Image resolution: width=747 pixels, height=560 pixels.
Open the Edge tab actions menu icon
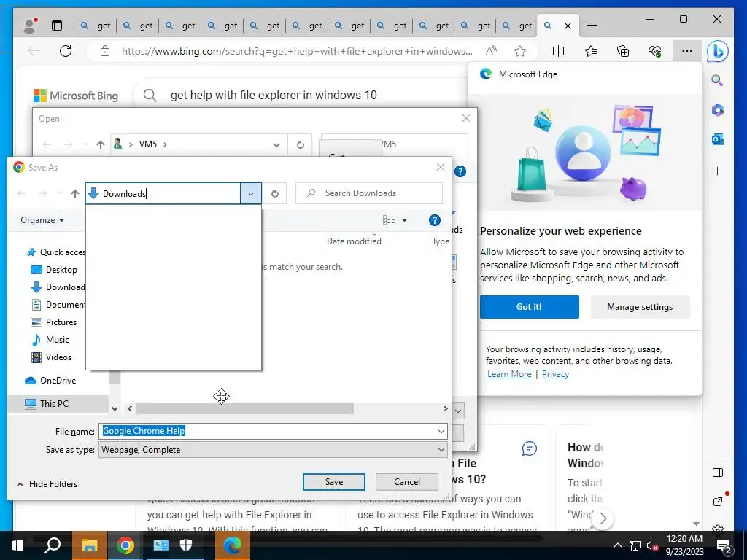57,26
